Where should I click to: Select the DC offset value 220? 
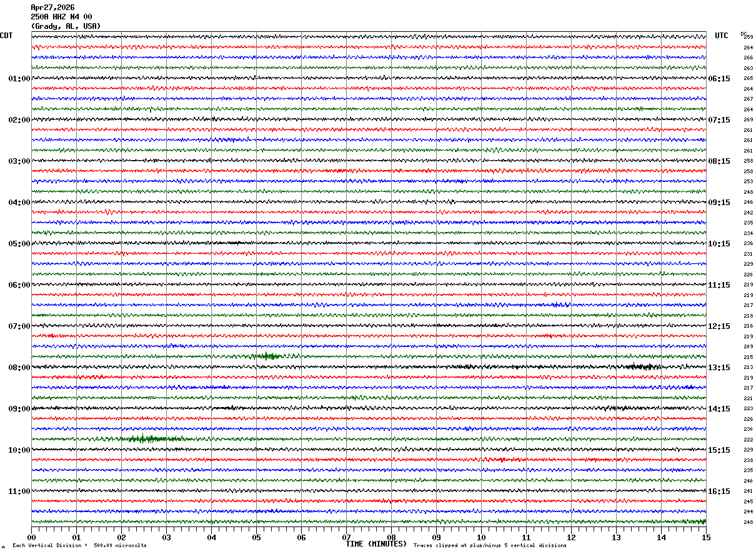pos(748,274)
